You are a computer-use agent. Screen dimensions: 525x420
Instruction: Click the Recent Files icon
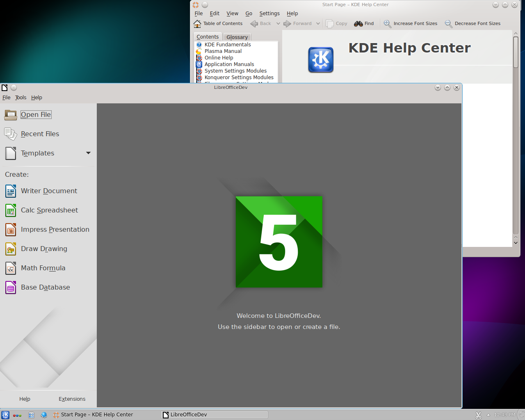pyautogui.click(x=11, y=134)
